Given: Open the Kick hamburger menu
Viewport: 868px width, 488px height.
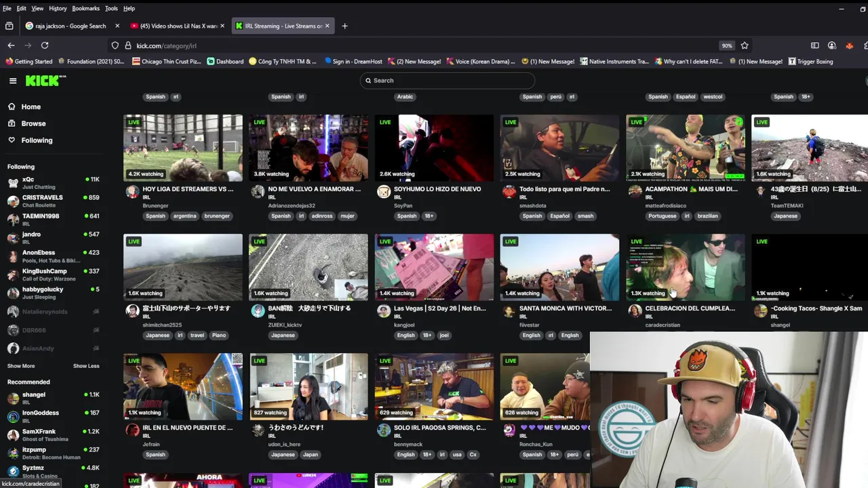Looking at the screenshot, I should [x=12, y=81].
